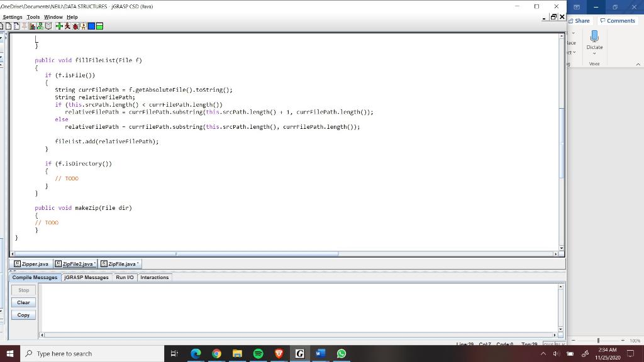Start the debugger with the ladybug icon
Viewport: 644px width, 362px height.
pyautogui.click(x=75, y=26)
